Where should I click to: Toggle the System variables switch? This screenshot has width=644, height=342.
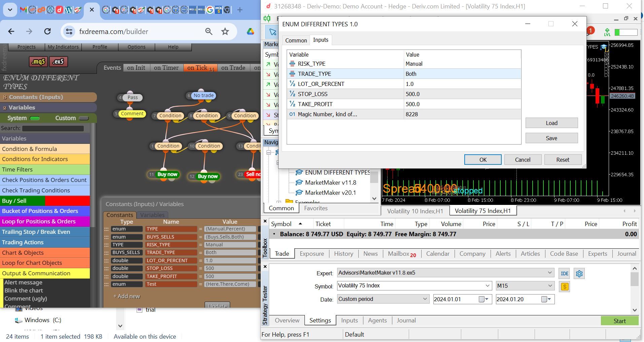(35, 118)
